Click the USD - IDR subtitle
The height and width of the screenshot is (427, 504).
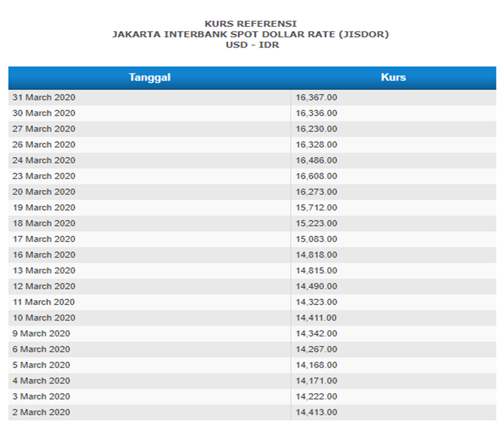tap(253, 45)
